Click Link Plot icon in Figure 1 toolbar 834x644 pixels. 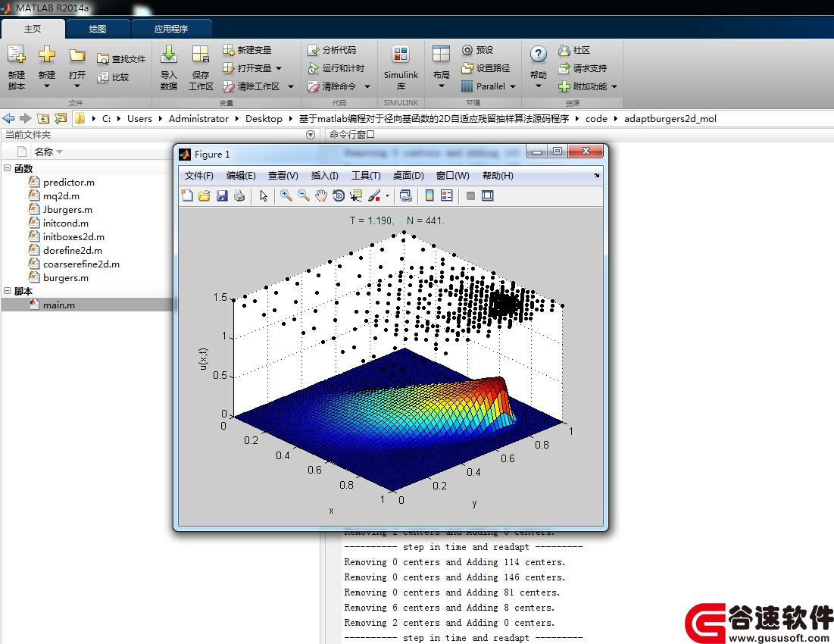pos(406,195)
